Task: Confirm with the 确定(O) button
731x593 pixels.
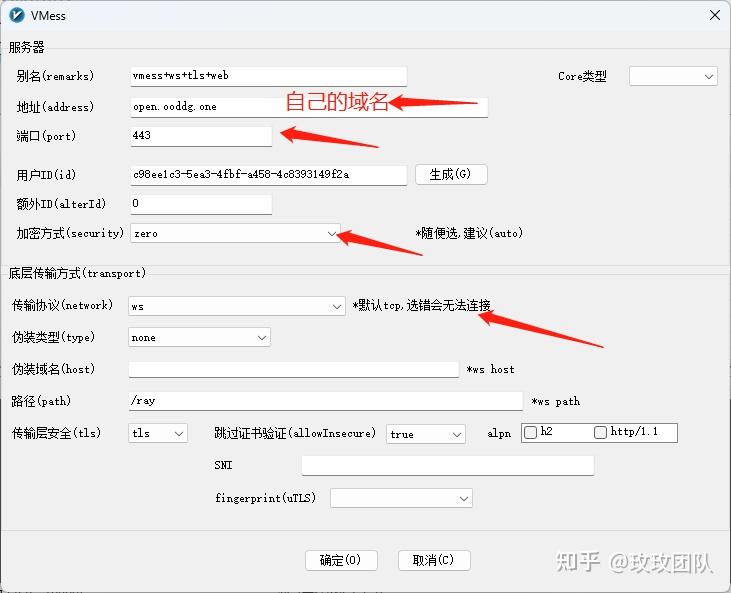Action: coord(341,560)
